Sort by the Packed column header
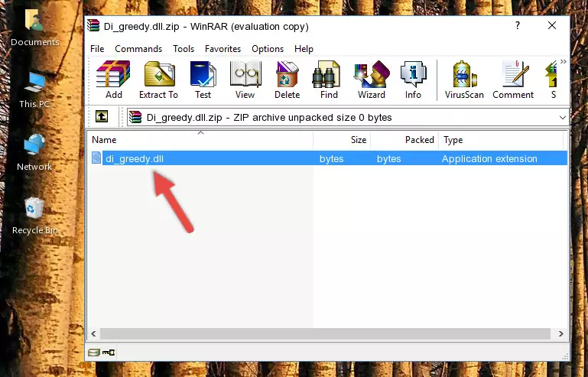This screenshot has height=377, width=588. coord(404,140)
